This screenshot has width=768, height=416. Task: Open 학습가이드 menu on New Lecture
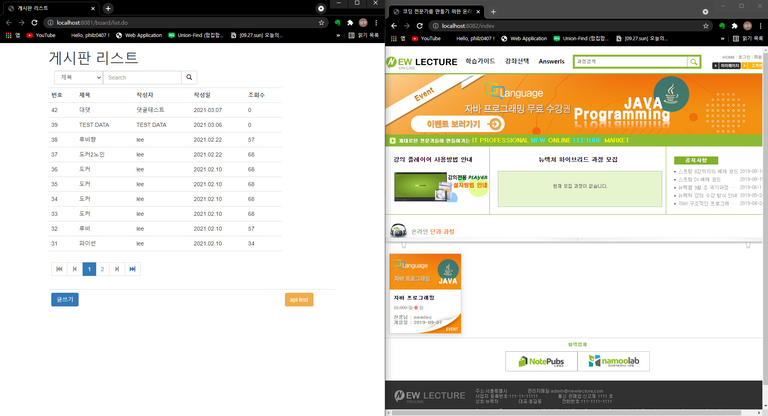(x=480, y=61)
